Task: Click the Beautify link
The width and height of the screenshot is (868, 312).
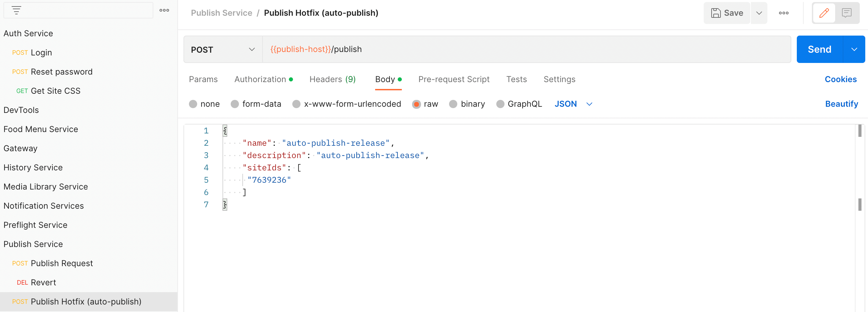Action: (841, 104)
